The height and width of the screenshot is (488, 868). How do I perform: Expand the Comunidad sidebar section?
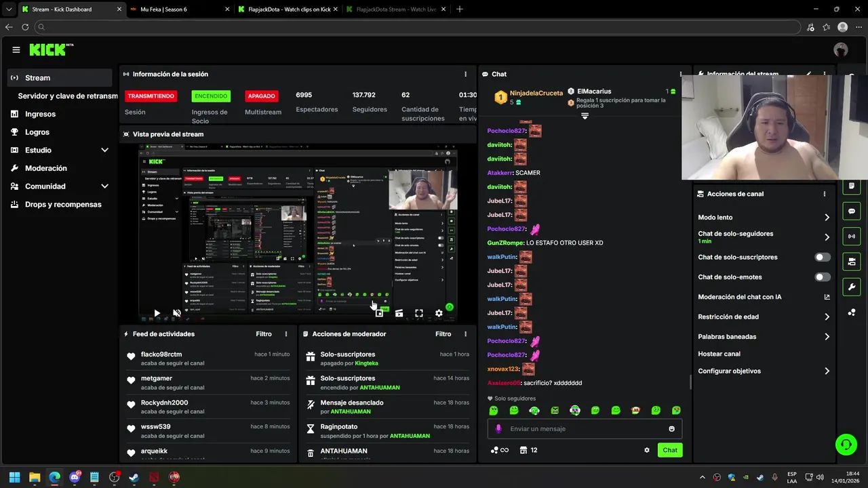(104, 186)
